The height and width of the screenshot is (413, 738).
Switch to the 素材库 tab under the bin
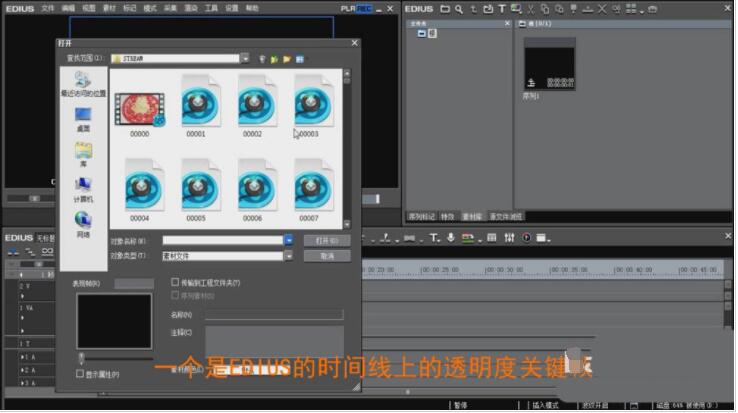(x=472, y=217)
